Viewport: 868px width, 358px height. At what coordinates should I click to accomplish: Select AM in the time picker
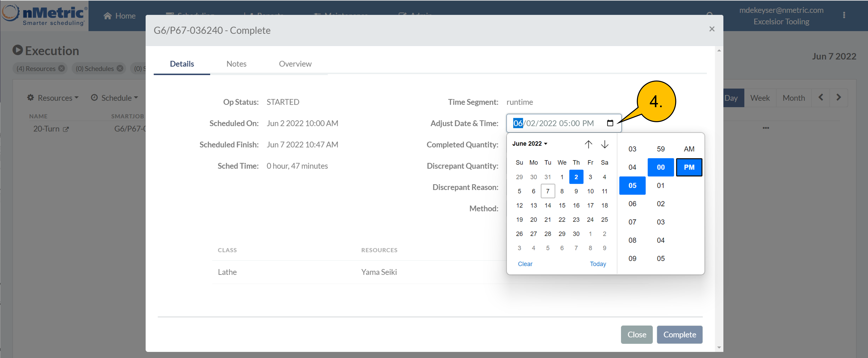689,149
